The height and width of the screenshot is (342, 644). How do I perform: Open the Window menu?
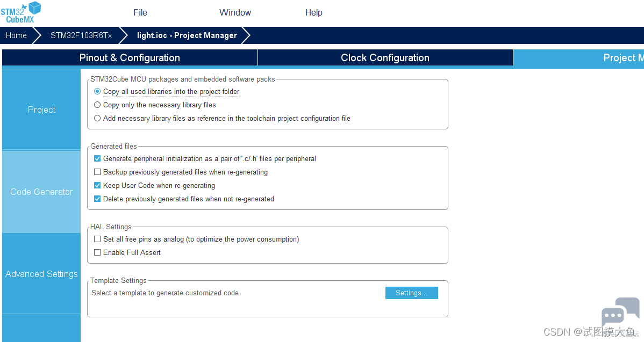[235, 13]
